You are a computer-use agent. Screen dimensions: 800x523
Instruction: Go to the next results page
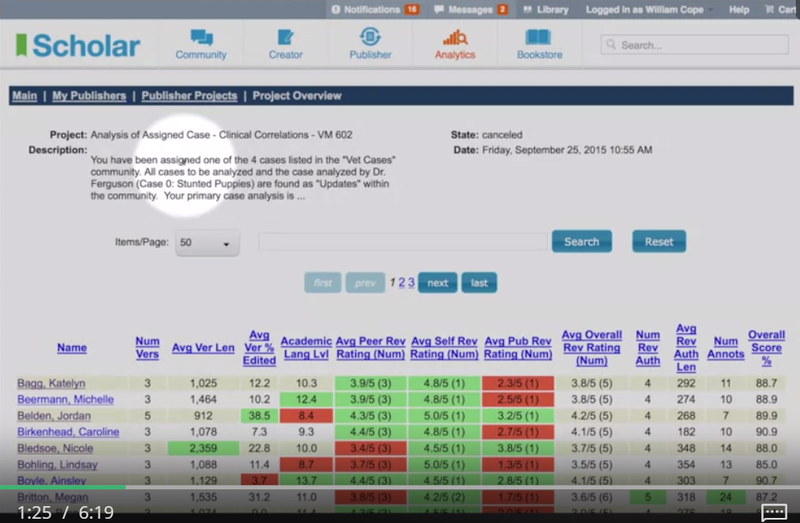pyautogui.click(x=438, y=283)
